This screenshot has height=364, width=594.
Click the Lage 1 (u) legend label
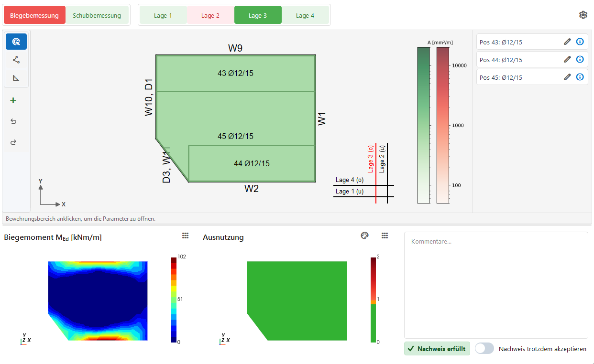[350, 191]
